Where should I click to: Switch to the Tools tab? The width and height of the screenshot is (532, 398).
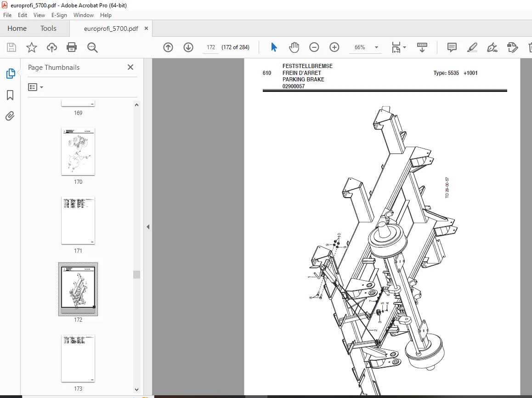48,28
